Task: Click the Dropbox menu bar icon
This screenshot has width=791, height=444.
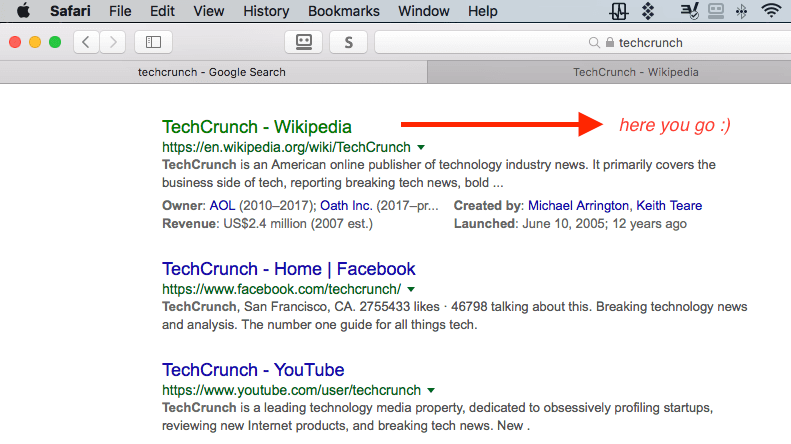Action: [648, 11]
